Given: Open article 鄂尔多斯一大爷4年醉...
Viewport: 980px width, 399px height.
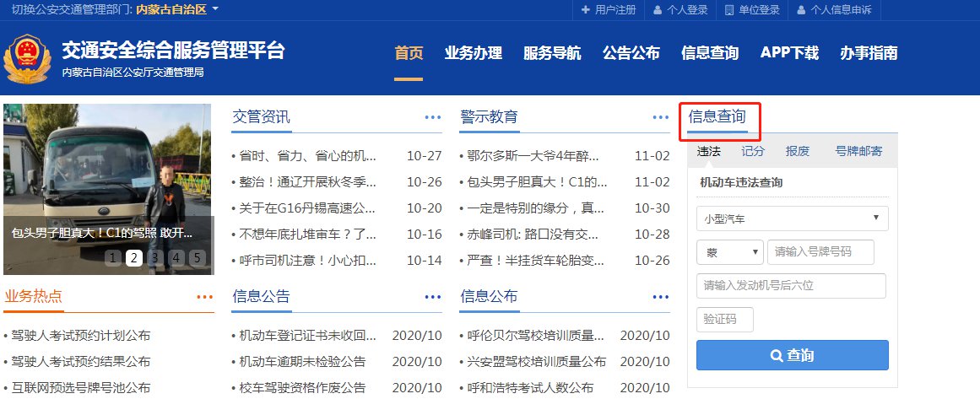Looking at the screenshot, I should click(x=533, y=156).
